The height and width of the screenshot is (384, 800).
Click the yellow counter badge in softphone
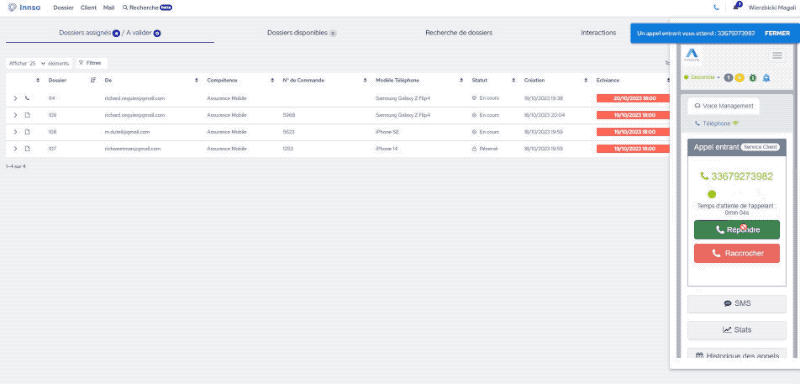(x=740, y=78)
